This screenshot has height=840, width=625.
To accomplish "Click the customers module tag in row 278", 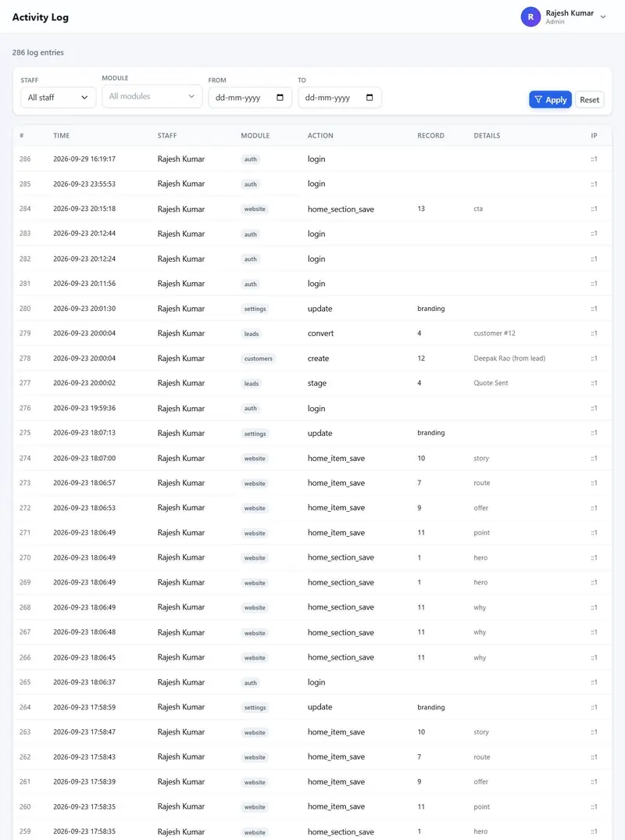I will [258, 359].
